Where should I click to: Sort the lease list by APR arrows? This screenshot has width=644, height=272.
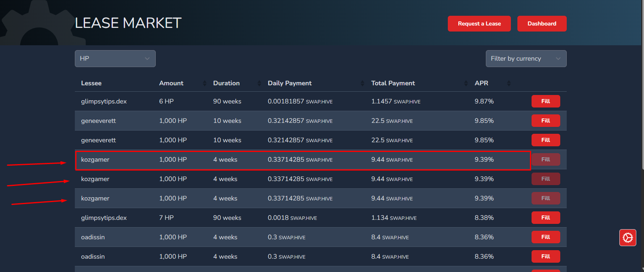point(508,83)
